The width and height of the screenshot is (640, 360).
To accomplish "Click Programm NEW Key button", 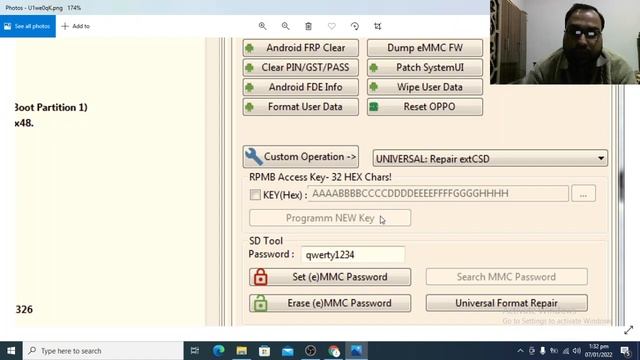I will 330,218.
